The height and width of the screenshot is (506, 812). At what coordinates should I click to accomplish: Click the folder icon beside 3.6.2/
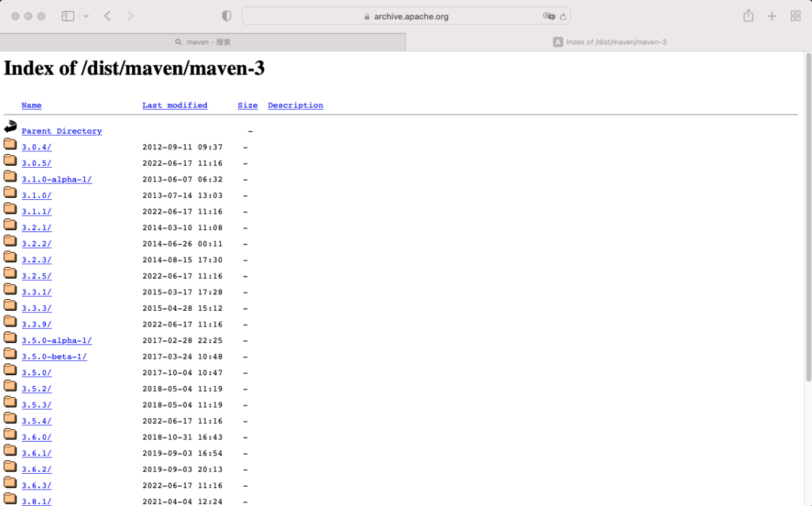[x=10, y=466]
